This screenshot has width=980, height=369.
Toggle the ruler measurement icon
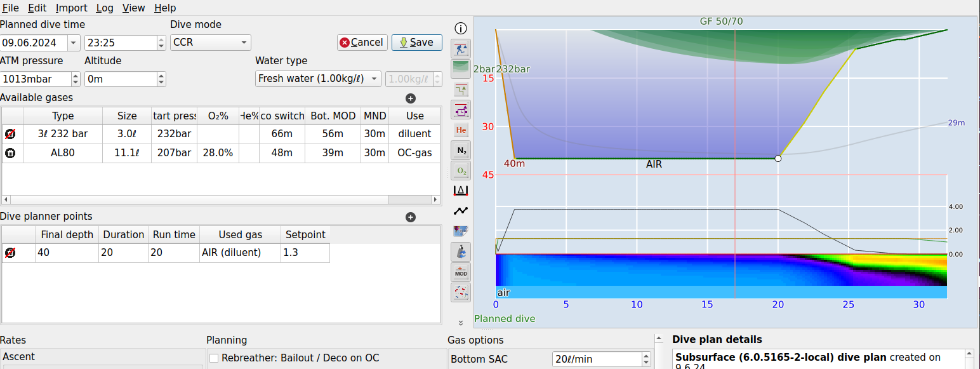[461, 191]
